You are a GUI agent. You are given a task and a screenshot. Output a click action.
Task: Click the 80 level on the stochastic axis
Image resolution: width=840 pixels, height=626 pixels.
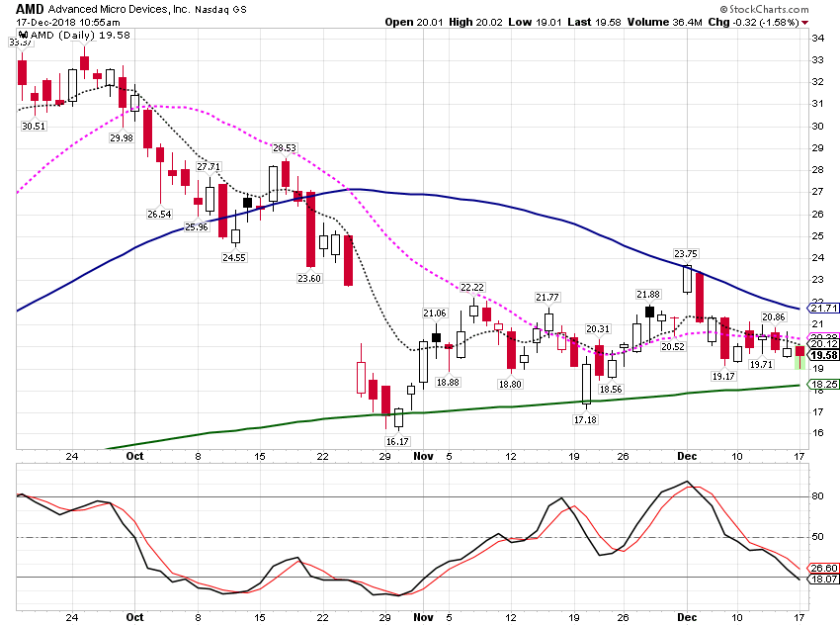(x=817, y=496)
